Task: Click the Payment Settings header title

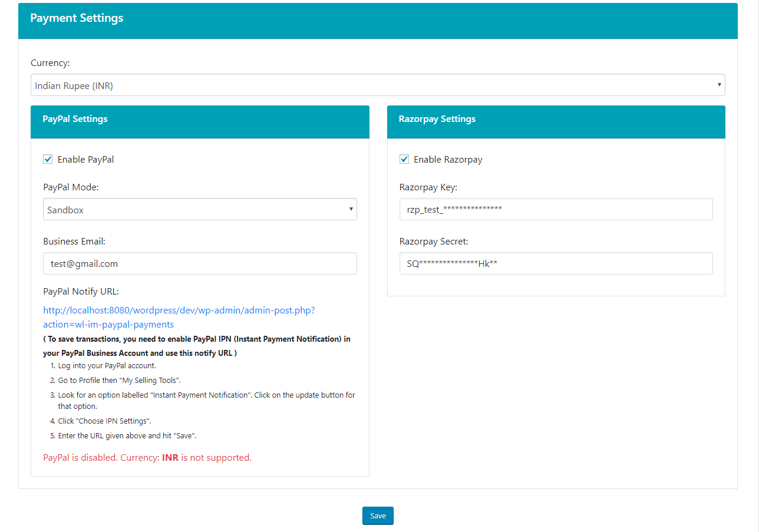Action: (77, 18)
